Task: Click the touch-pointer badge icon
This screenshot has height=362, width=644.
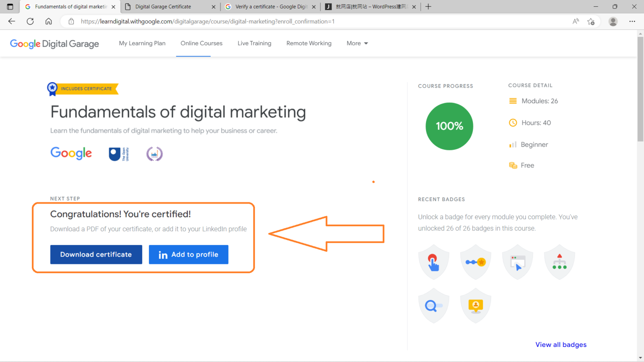Action: 434,262
